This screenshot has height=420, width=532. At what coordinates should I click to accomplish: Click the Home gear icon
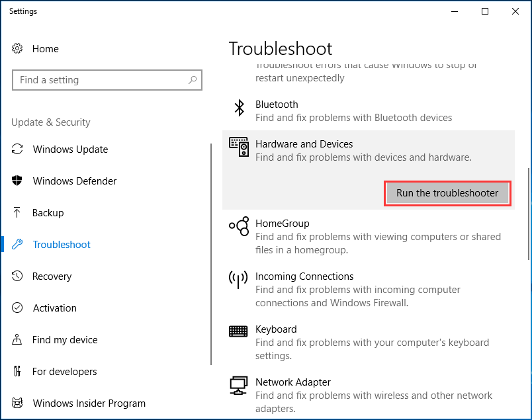pyautogui.click(x=18, y=49)
